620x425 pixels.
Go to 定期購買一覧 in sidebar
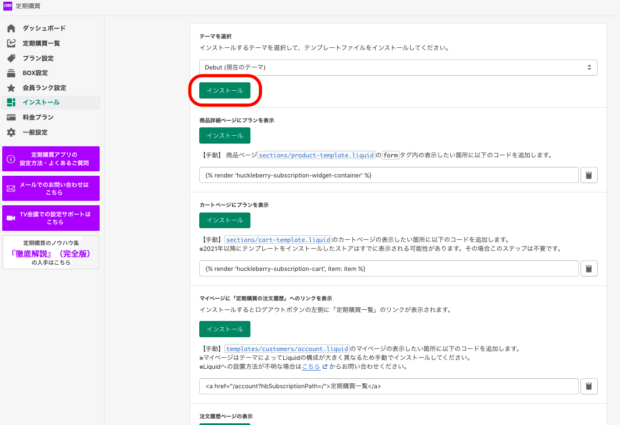(46, 43)
